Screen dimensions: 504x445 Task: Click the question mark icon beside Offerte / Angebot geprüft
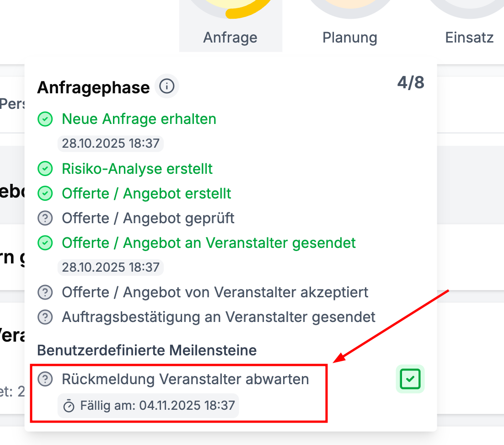pyautogui.click(x=45, y=218)
